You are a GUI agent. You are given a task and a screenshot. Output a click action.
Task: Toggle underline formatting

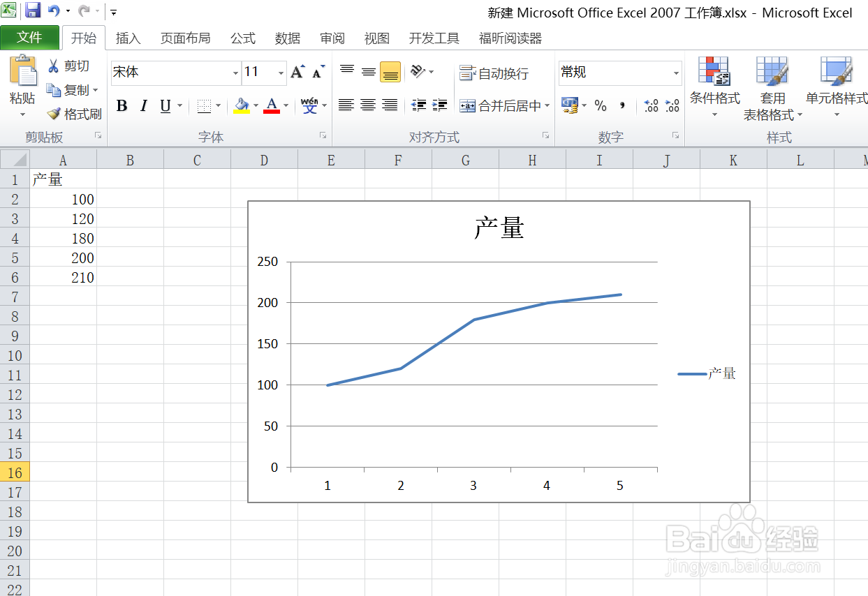(x=164, y=106)
